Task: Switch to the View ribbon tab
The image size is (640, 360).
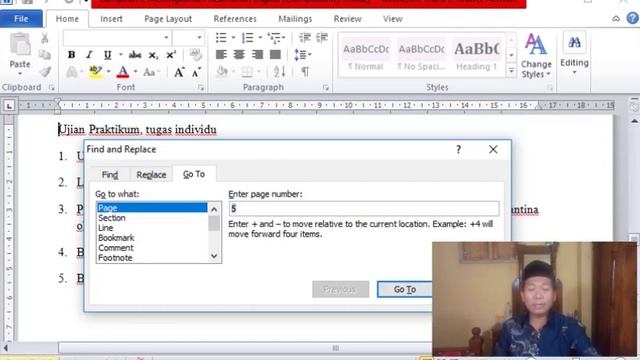Action: pyautogui.click(x=392, y=19)
